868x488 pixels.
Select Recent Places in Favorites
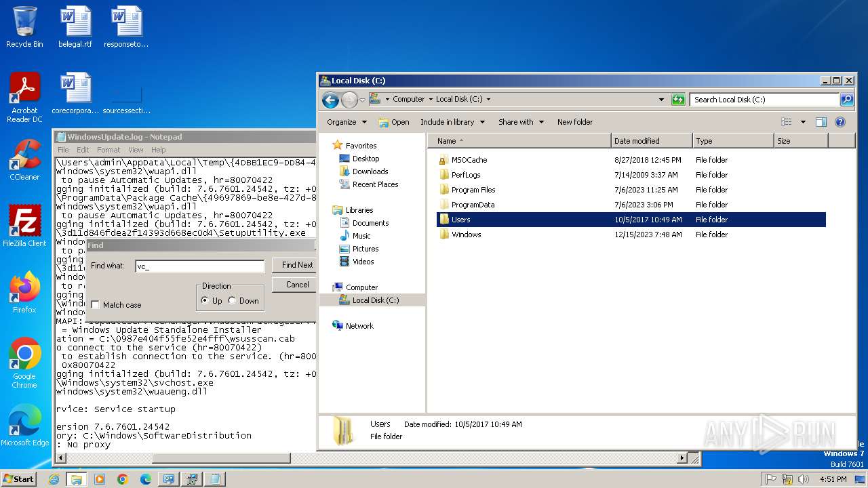375,184
